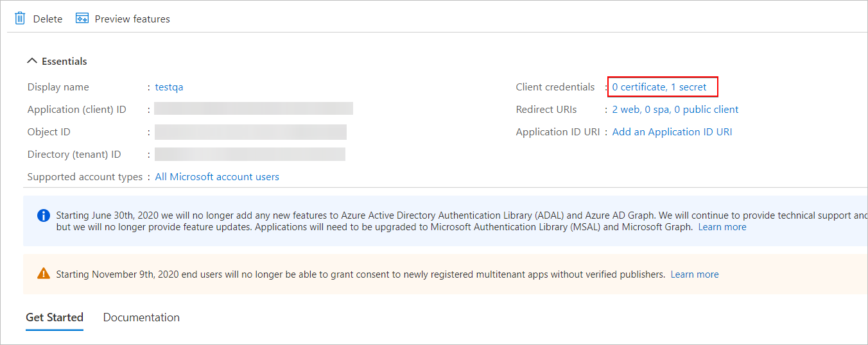Image resolution: width=868 pixels, height=345 pixels.
Task: Click the orange warning triangle icon
Action: pyautogui.click(x=43, y=274)
